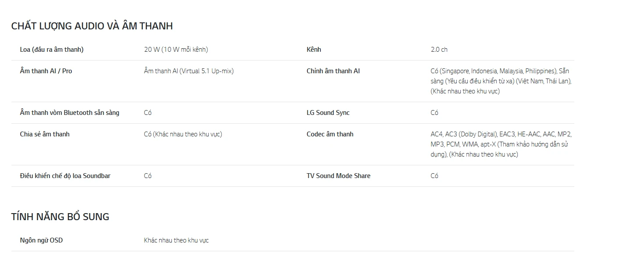This screenshot has width=644, height=264.
Task: Click the 2.0 ch value
Action: (x=439, y=50)
